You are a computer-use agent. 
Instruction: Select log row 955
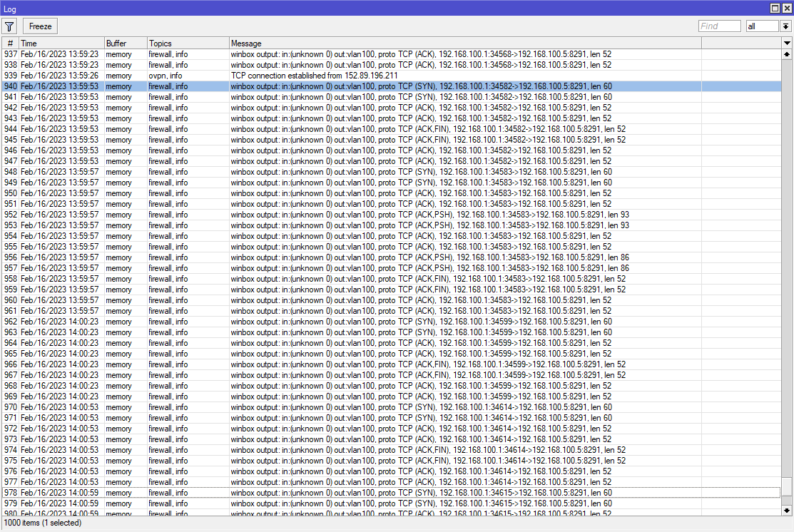click(392, 247)
